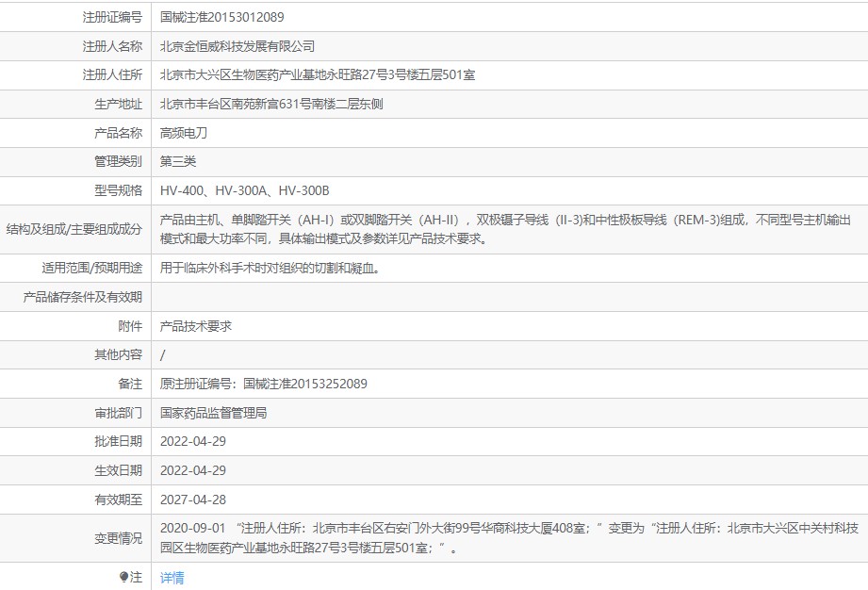The image size is (868, 590).
Task: Click the 注册人住所 label
Action: pos(112,74)
